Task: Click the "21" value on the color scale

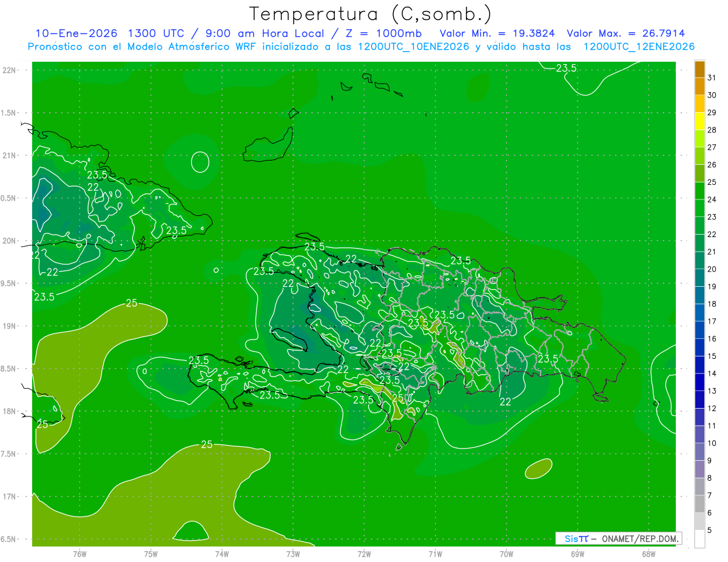Action: tap(712, 252)
